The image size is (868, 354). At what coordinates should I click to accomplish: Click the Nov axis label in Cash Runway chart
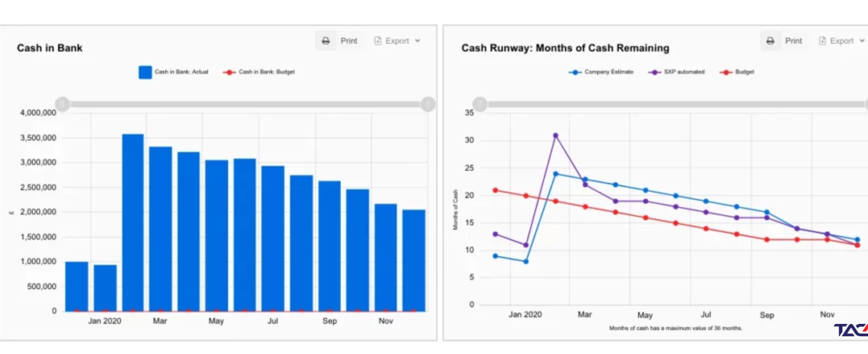point(827,315)
